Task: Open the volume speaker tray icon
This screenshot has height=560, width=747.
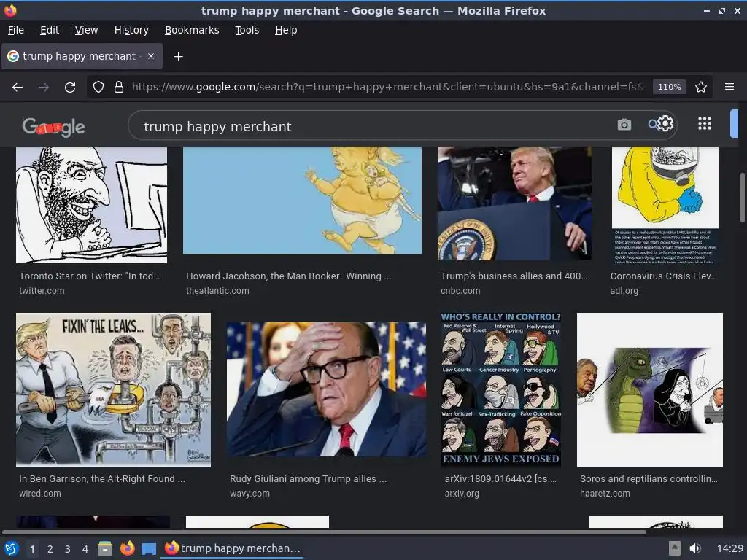Action: [695, 548]
